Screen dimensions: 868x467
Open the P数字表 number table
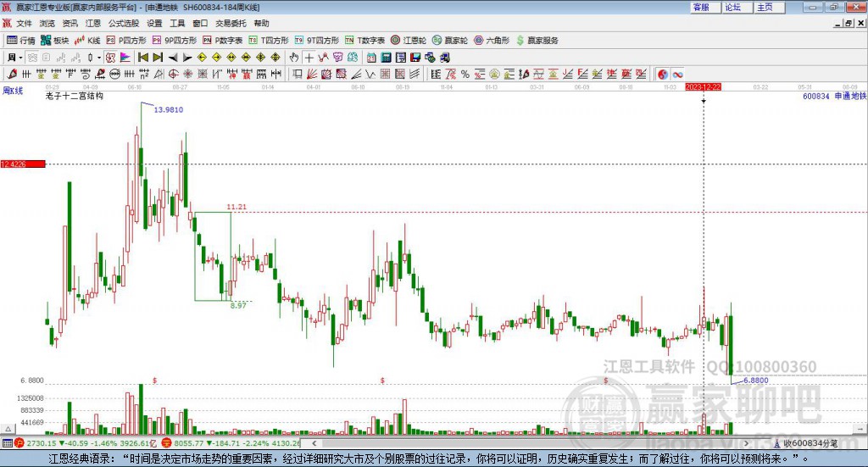click(x=223, y=41)
